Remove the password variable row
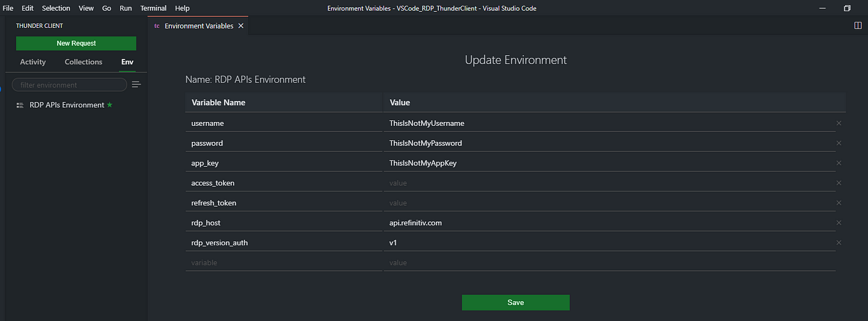Viewport: 868px width, 321px height. coord(839,143)
